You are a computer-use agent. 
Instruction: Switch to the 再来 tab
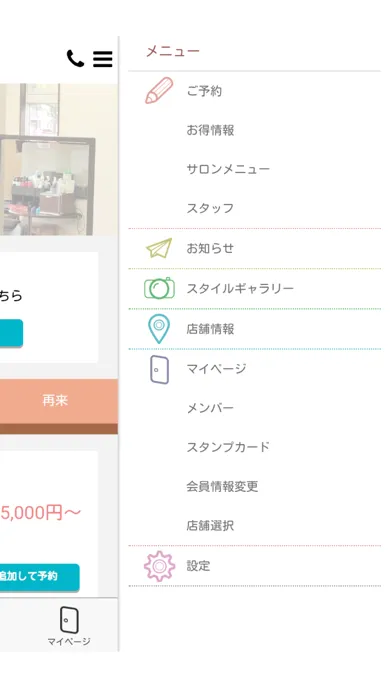pos(55,400)
